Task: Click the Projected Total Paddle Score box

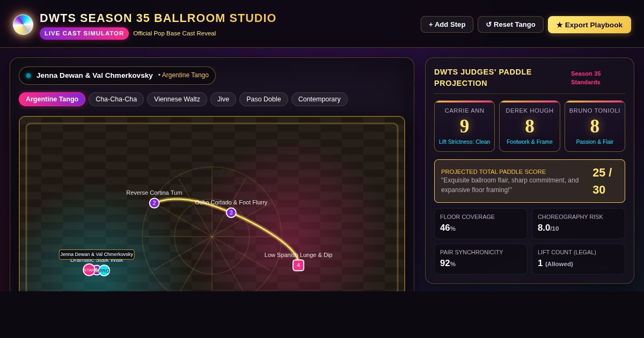Action: pos(530,181)
